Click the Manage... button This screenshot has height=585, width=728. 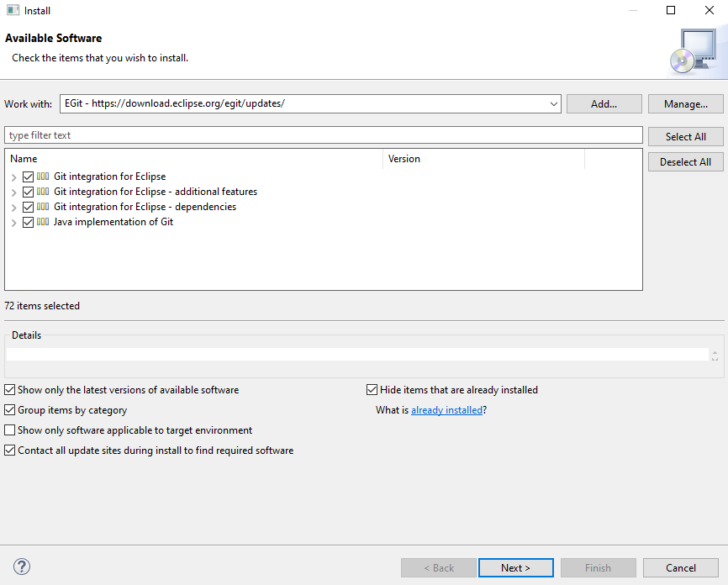pyautogui.click(x=686, y=104)
